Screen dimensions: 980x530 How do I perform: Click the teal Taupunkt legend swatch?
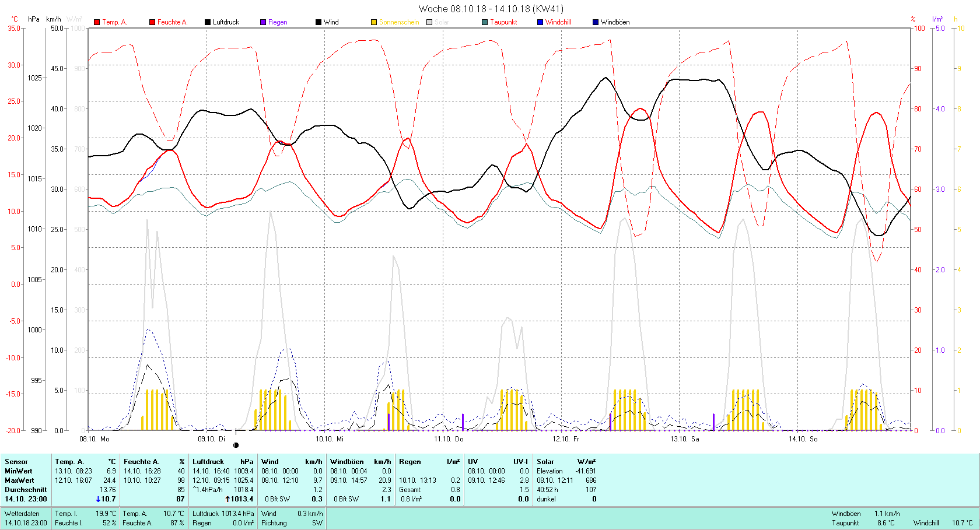[x=485, y=22]
